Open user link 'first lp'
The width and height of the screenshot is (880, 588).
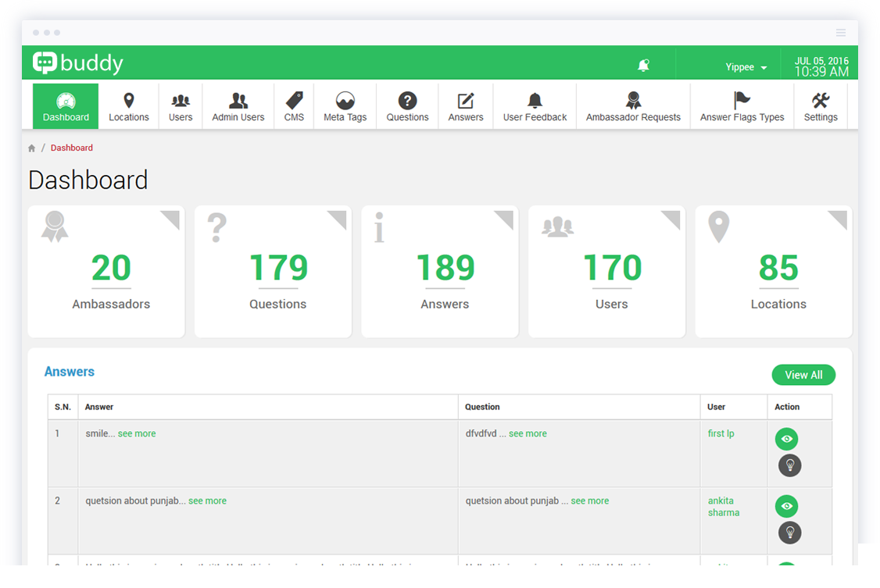tap(721, 433)
